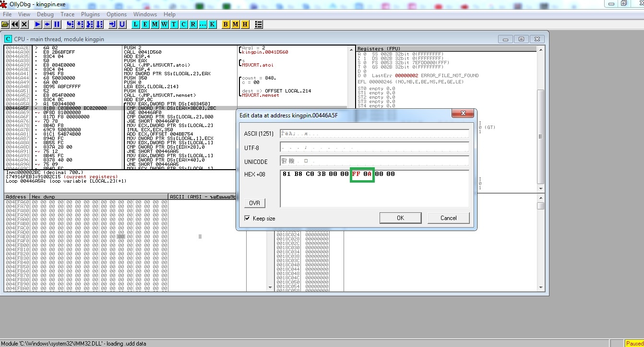Select dump row at address 004EFA60
This screenshot has height=347, width=644.
[x=86, y=202]
